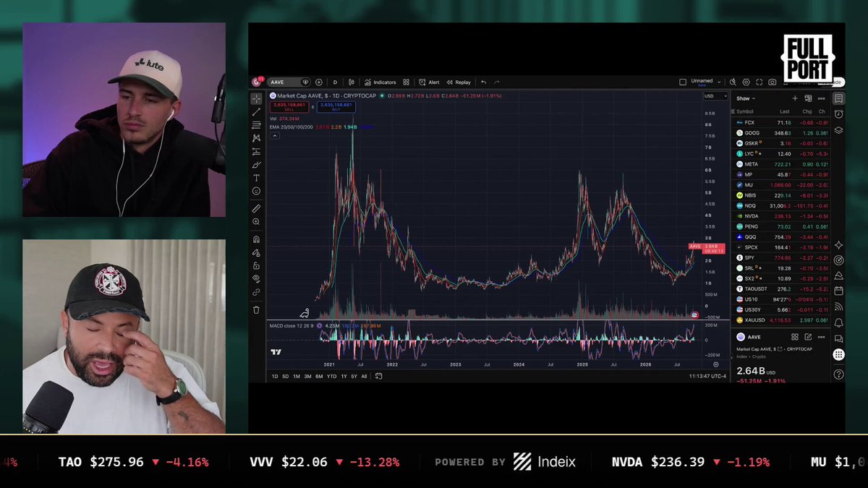
Task: Create a new Alert
Action: 429,82
